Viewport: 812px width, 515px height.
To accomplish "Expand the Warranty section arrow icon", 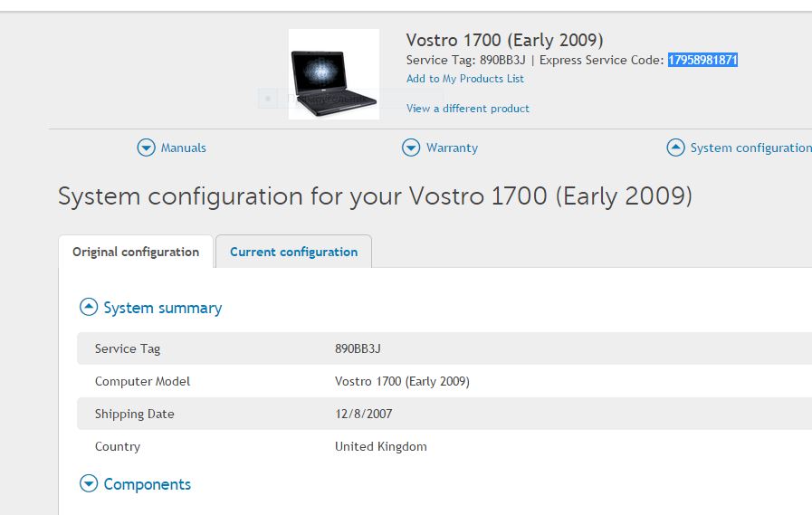I will (x=411, y=148).
